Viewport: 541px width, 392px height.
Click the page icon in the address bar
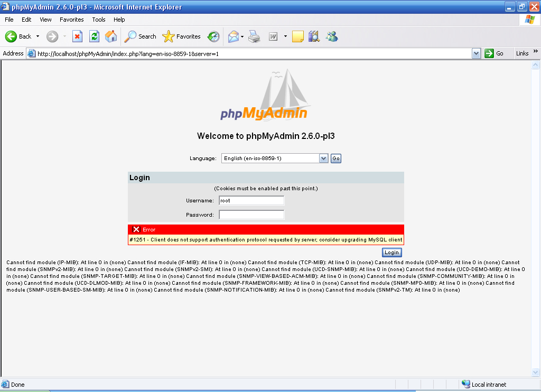(31, 53)
